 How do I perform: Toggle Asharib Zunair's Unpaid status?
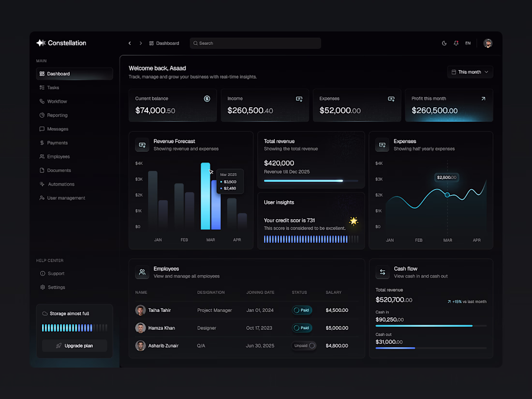(304, 345)
